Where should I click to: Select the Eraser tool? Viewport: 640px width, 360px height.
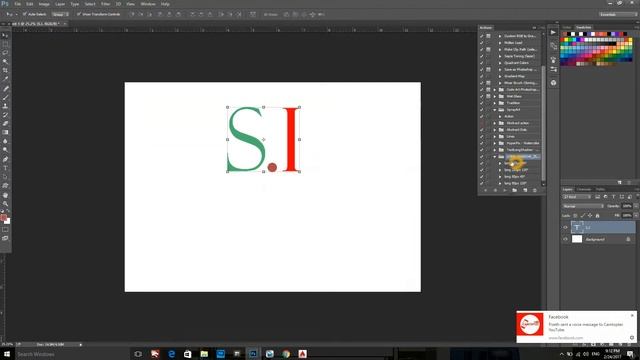[5, 123]
